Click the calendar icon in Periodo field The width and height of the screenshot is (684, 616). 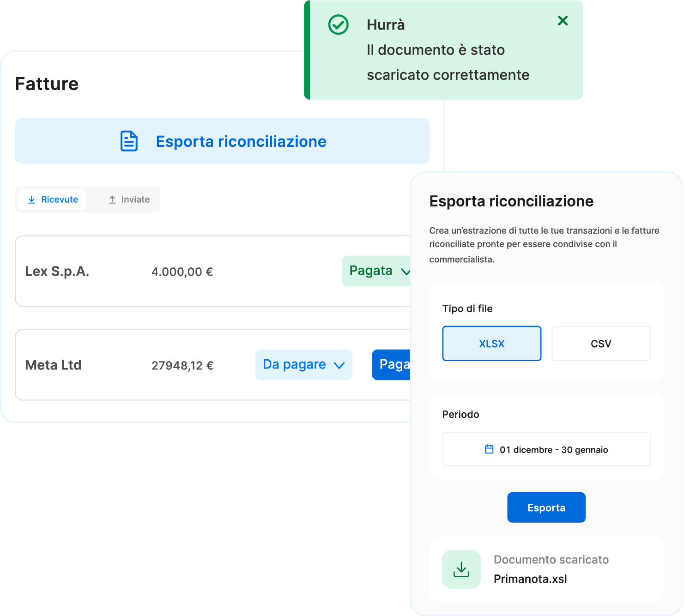[489, 449]
